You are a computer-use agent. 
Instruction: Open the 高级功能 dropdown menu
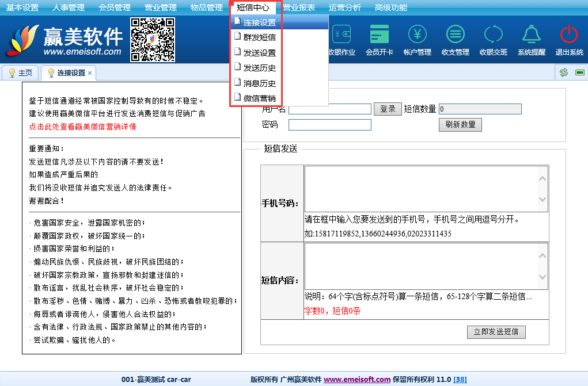pos(391,7)
